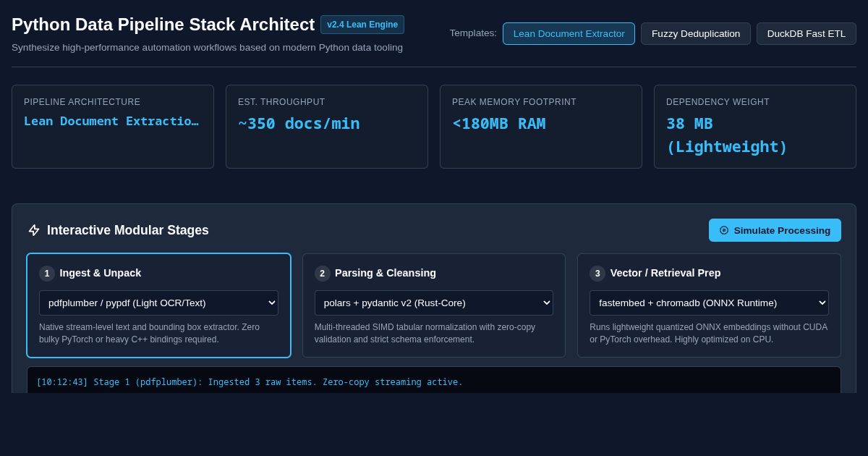Click the ~350 docs/min throughput value
Viewport: 868px width, 456px height.
pyautogui.click(x=299, y=124)
